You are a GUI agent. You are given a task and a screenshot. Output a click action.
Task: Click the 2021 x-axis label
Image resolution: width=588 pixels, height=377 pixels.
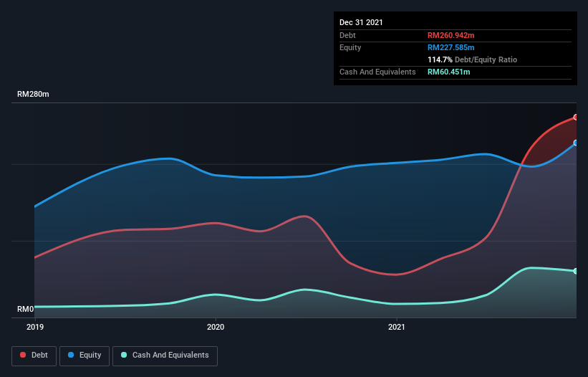click(396, 327)
